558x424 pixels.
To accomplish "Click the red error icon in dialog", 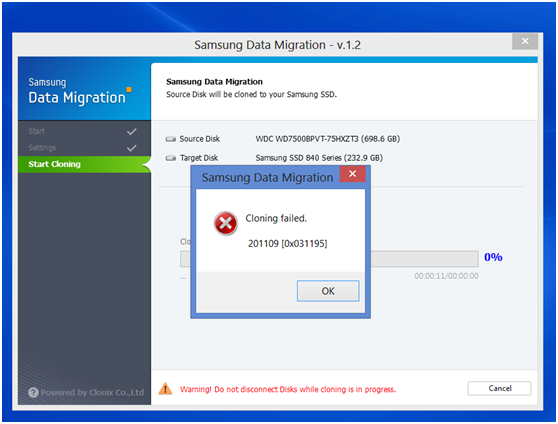I will click(x=226, y=223).
